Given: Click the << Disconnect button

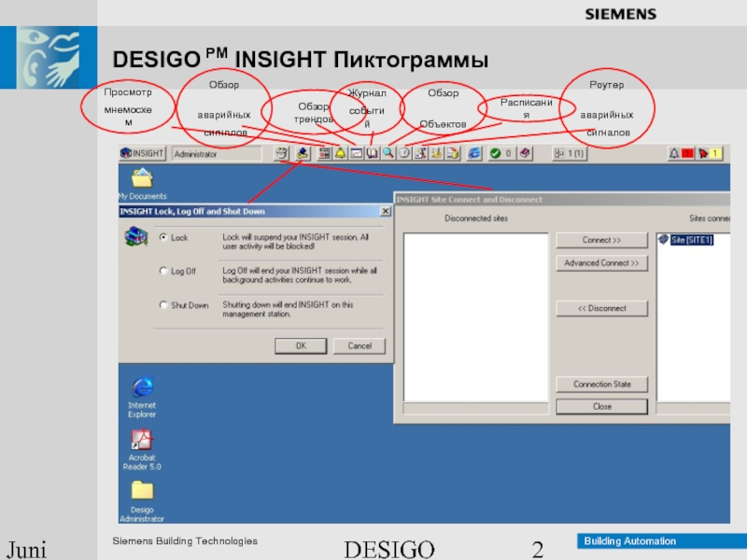Looking at the screenshot, I should pos(601,308).
